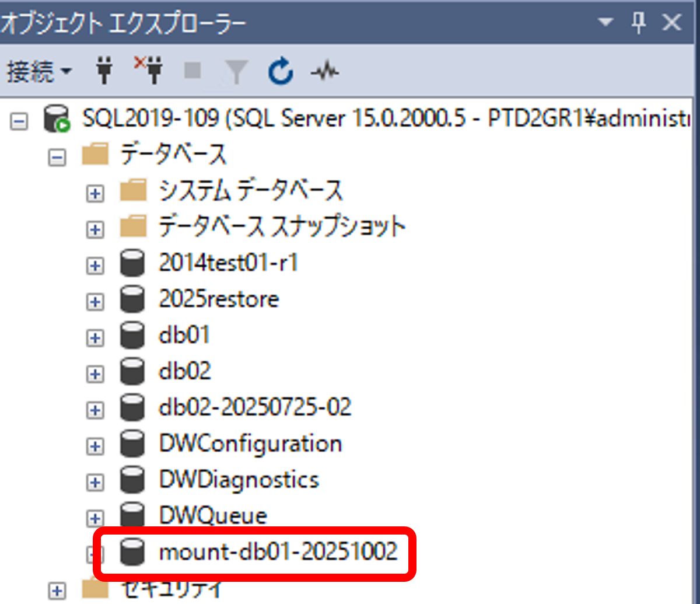Viewport: 700px width, 604px height.
Task: Select the mount-db01-20251002 database
Action: (x=278, y=551)
